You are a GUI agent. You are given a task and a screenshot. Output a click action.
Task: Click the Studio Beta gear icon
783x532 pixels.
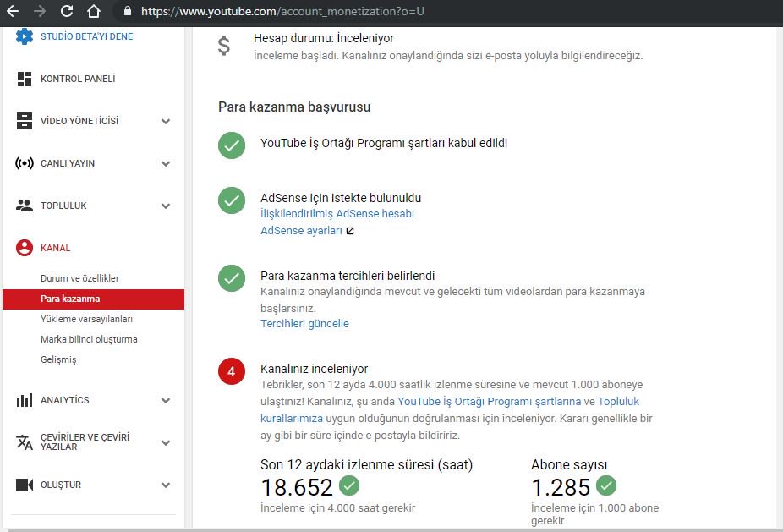[x=24, y=36]
